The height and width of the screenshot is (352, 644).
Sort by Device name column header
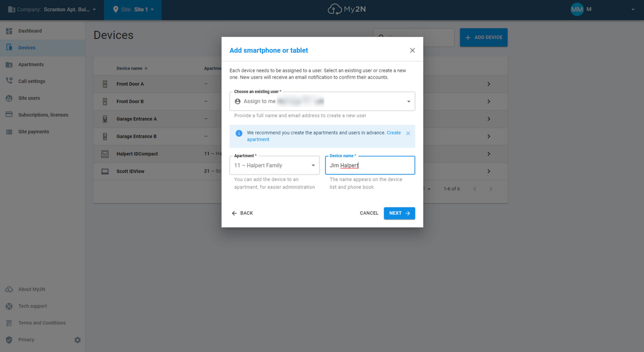[132, 68]
